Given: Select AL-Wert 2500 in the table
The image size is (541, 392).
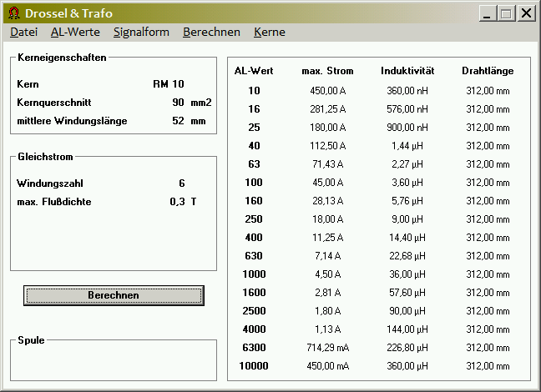Looking at the screenshot, I should (x=254, y=310).
